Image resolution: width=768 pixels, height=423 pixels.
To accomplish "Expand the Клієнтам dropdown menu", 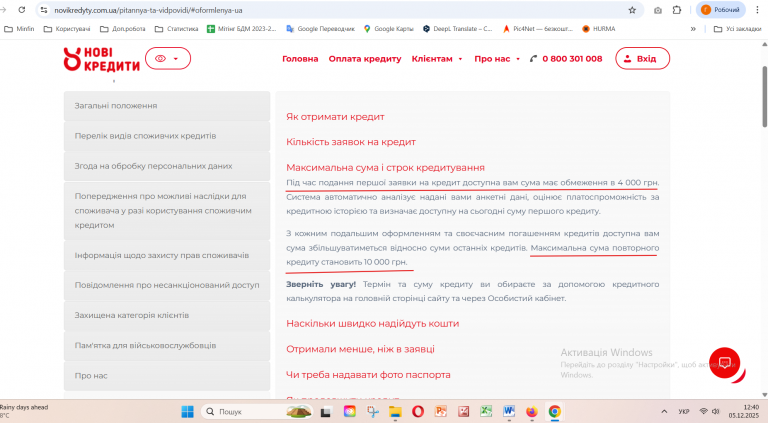I will [x=437, y=59].
